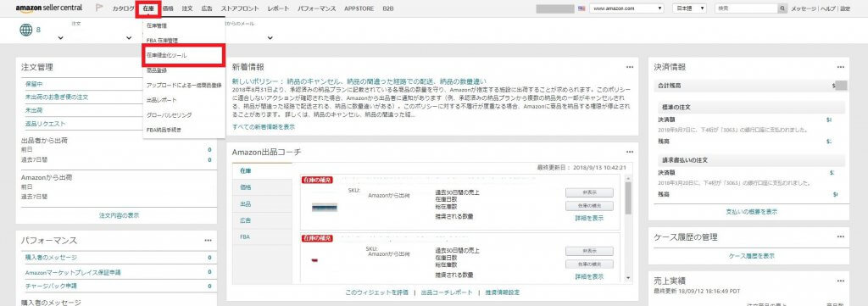Open 日本語 language dropdown
This screenshot has height=306, width=868.
coord(689,8)
